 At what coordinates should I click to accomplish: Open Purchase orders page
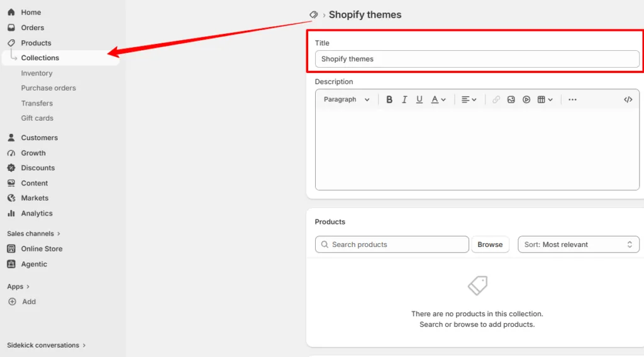coord(48,88)
